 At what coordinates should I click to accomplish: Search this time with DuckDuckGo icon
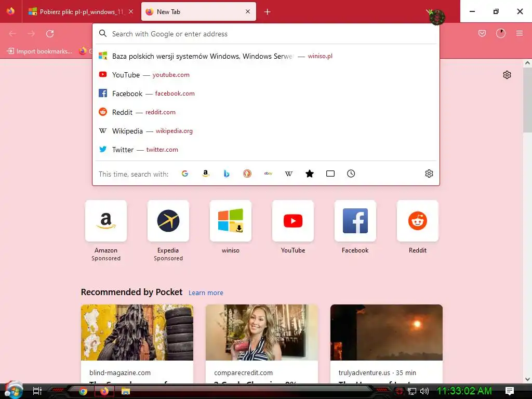(x=247, y=174)
